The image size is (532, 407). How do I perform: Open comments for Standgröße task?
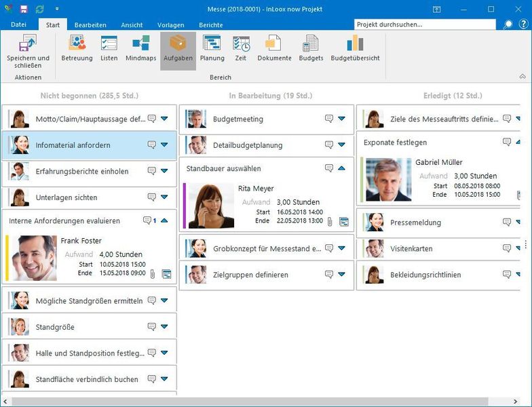tap(152, 327)
